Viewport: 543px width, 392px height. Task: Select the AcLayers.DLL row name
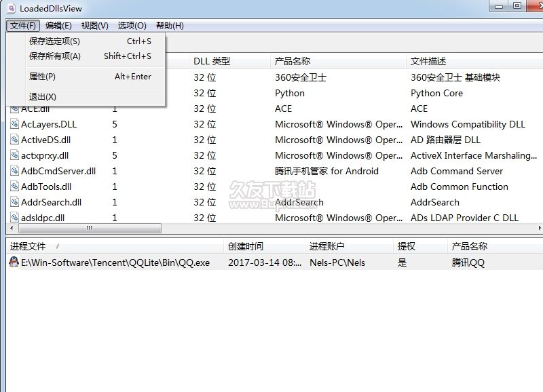(x=49, y=124)
